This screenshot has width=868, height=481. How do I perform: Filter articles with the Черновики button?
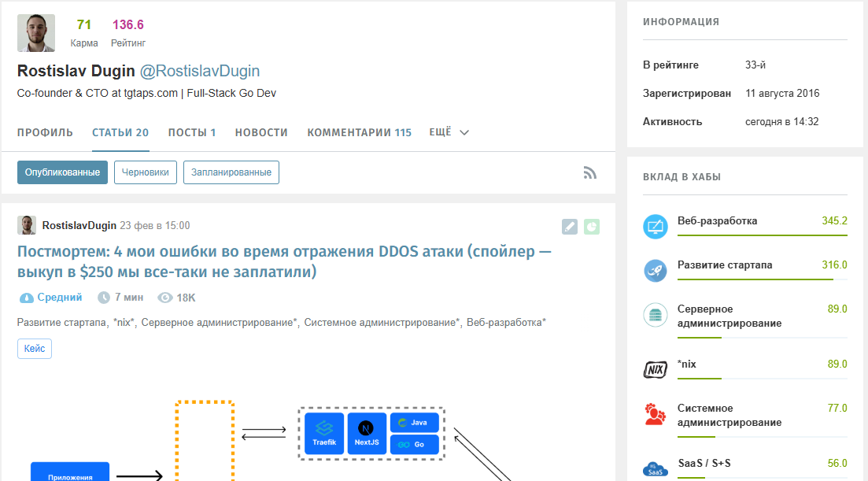pyautogui.click(x=145, y=172)
